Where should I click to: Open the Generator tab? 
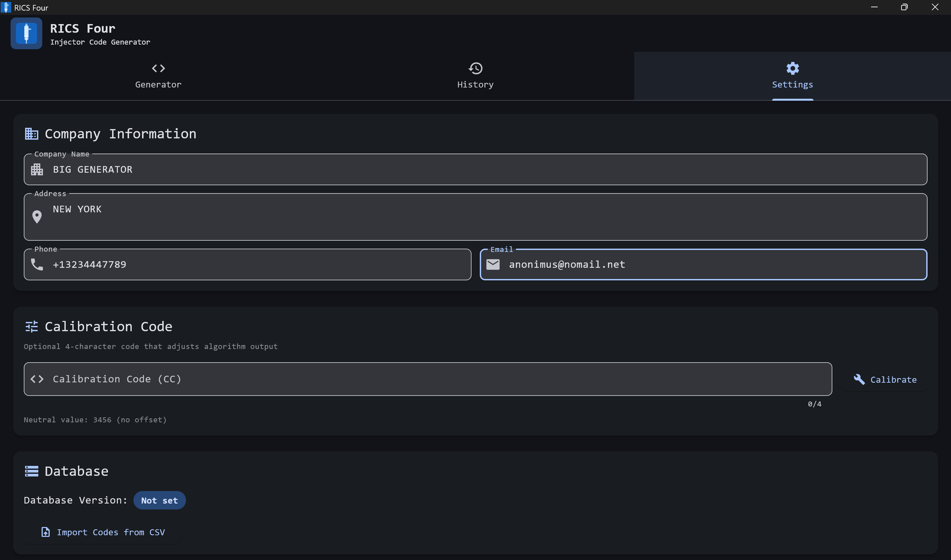[x=158, y=76]
